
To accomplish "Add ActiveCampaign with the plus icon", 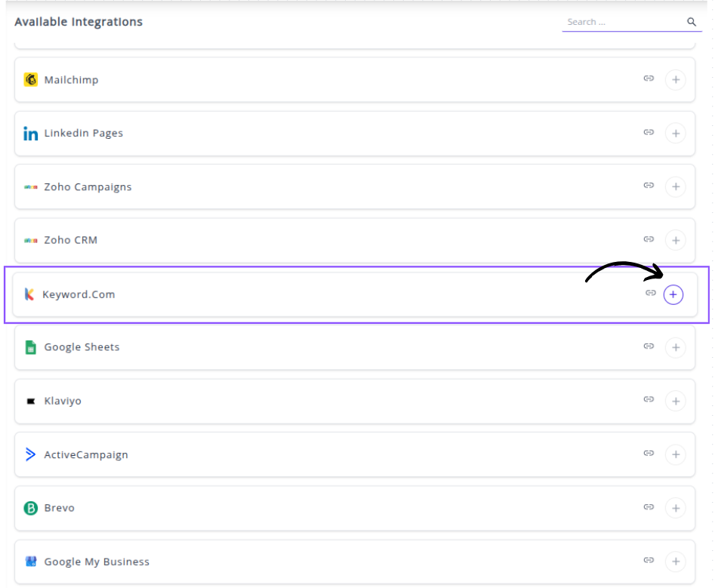I will pos(675,454).
